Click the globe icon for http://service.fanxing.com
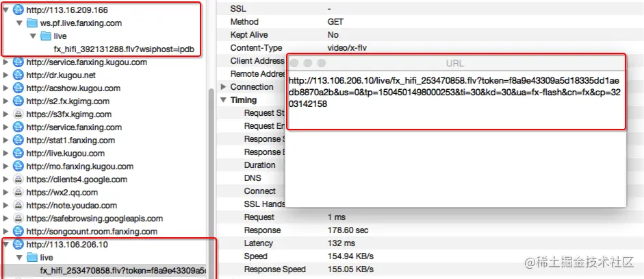The width and height of the screenshot is (644, 279). pyautogui.click(x=18, y=127)
